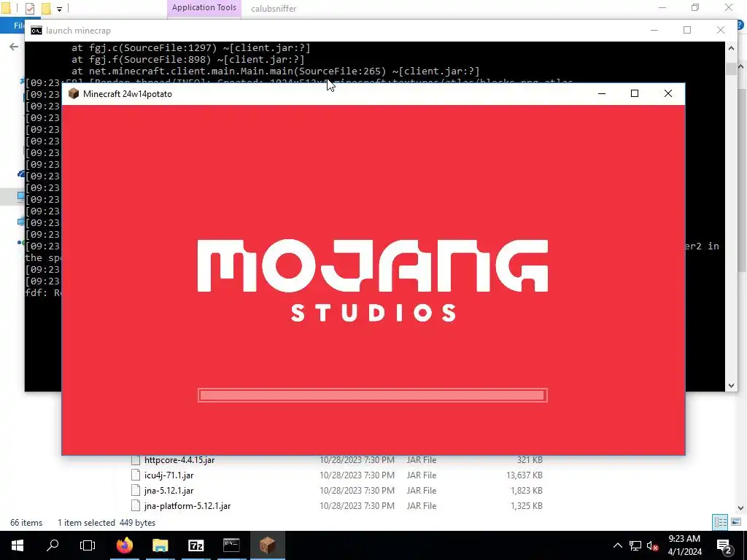This screenshot has height=560, width=747.
Task: Open network status tray icon
Action: tap(635, 545)
